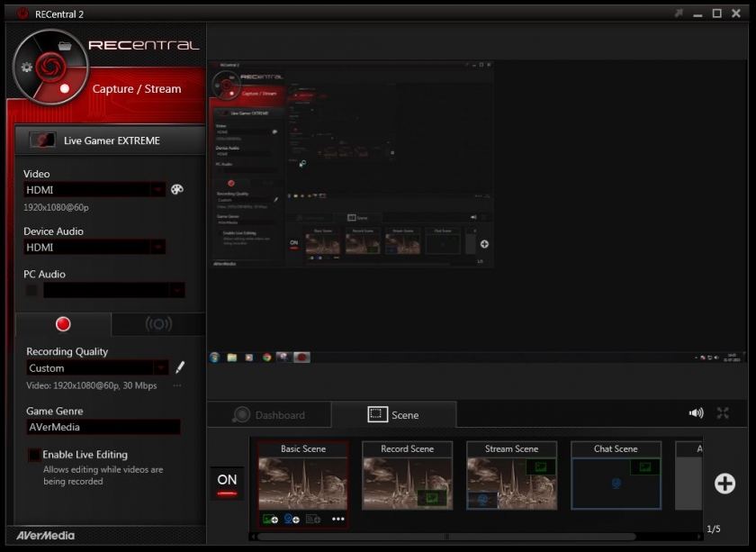Click the Live Gamer EXTREME device icon
The width and height of the screenshot is (756, 552).
pos(42,140)
